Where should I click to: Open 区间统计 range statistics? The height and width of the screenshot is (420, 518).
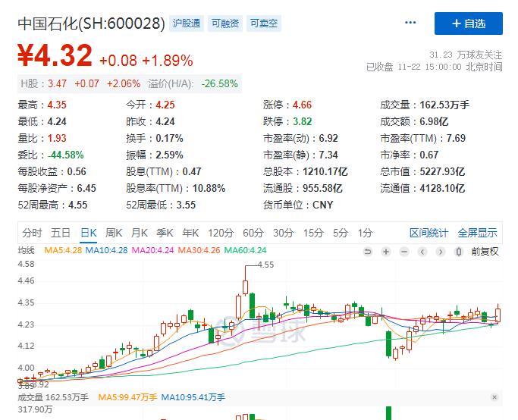point(429,233)
